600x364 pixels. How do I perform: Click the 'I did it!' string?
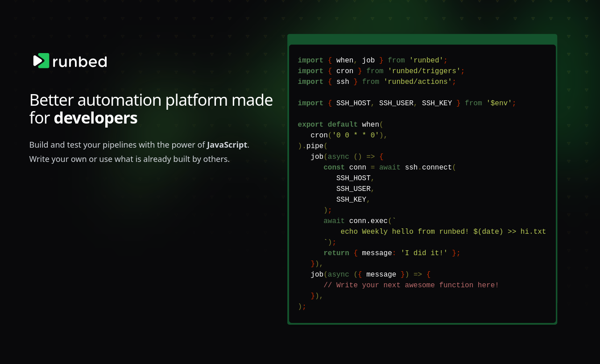(424, 253)
